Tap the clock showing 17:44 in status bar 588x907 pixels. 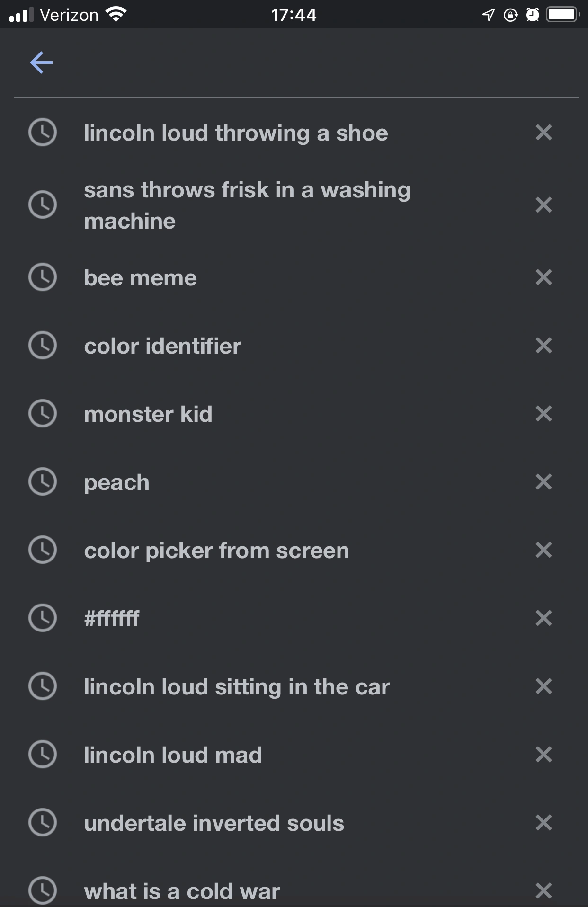pyautogui.click(x=294, y=14)
